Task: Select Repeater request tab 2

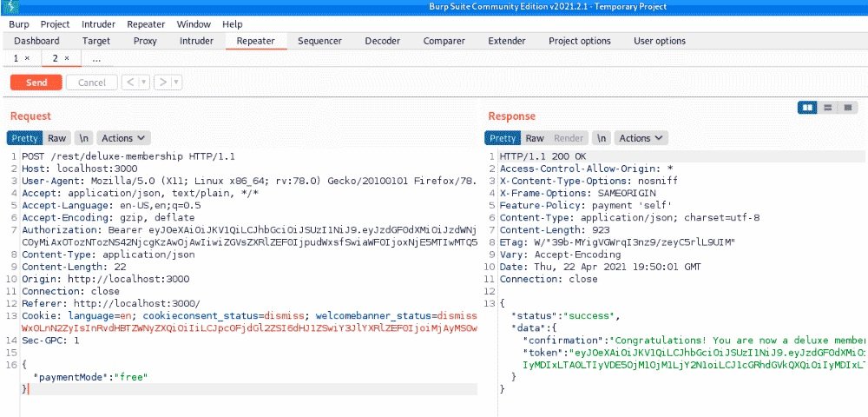Action: [x=56, y=58]
